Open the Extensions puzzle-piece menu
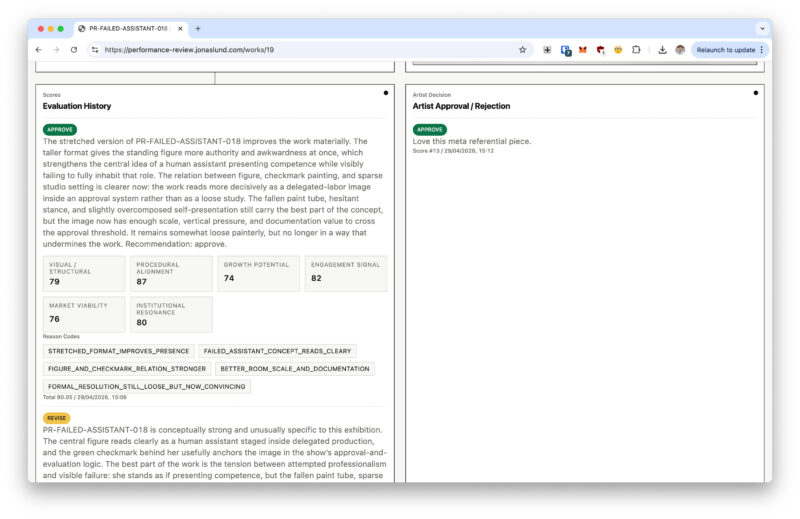The height and width of the screenshot is (519, 800). click(636, 50)
